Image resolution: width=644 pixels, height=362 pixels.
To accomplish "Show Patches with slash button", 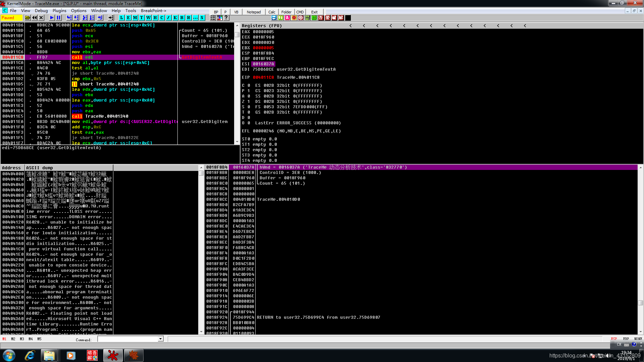I will (x=169, y=18).
